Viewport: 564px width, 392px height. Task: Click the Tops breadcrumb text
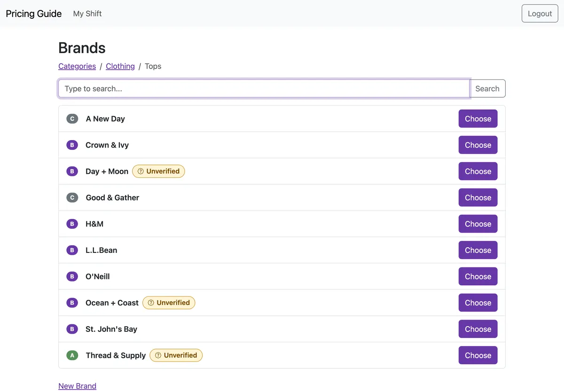click(x=153, y=66)
